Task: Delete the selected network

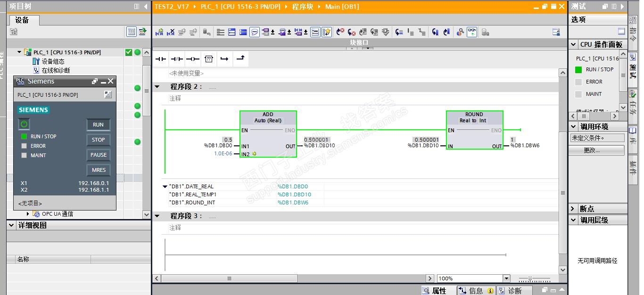Action: (x=171, y=32)
